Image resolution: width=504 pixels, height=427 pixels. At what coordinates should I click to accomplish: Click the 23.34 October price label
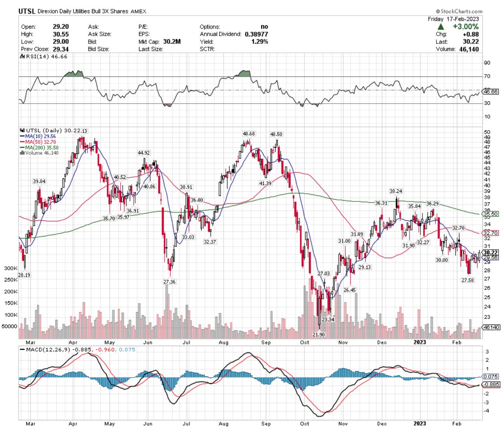click(328, 319)
